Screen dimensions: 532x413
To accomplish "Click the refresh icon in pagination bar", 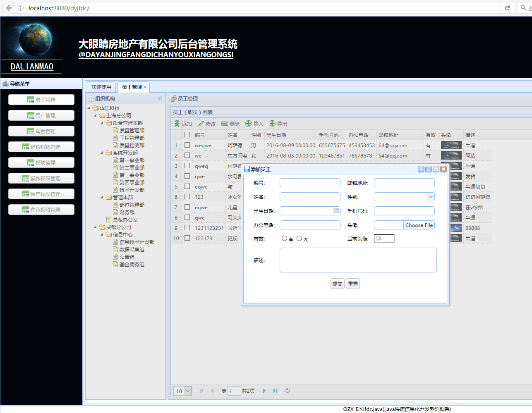I will coord(288,391).
